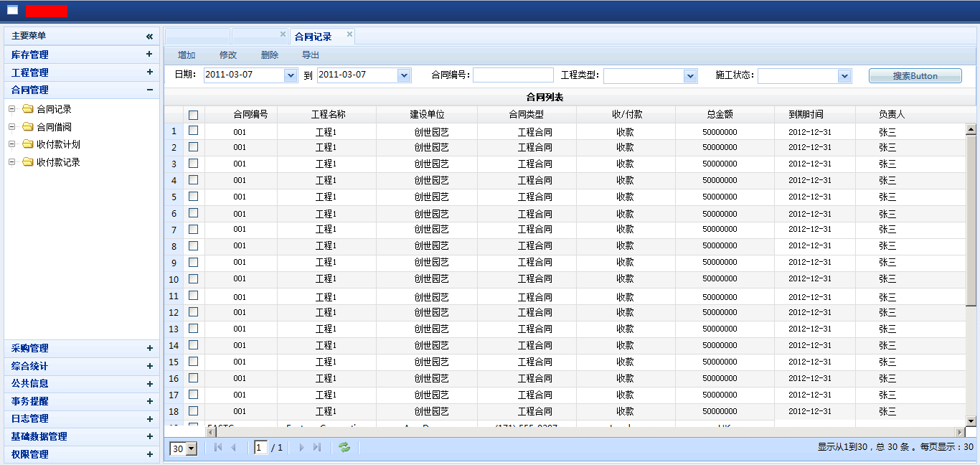Image resolution: width=980 pixels, height=465 pixels.
Task: Click the next page arrow icon
Action: coord(301,448)
